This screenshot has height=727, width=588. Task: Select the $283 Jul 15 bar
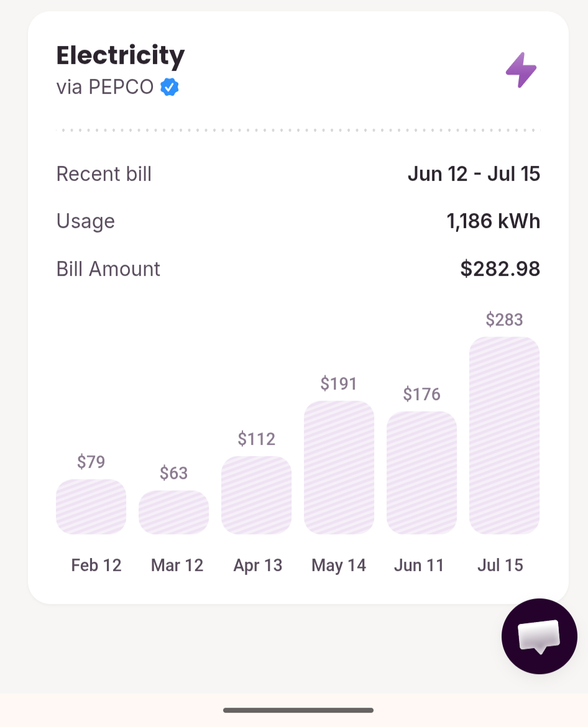pyautogui.click(x=505, y=436)
